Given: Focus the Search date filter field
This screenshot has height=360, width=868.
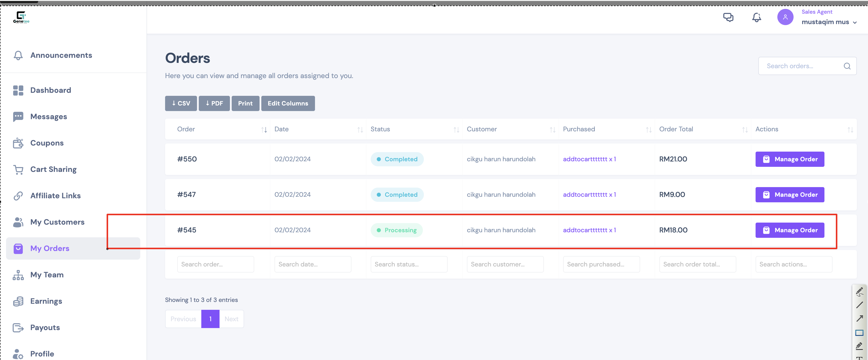Looking at the screenshot, I should 313,264.
